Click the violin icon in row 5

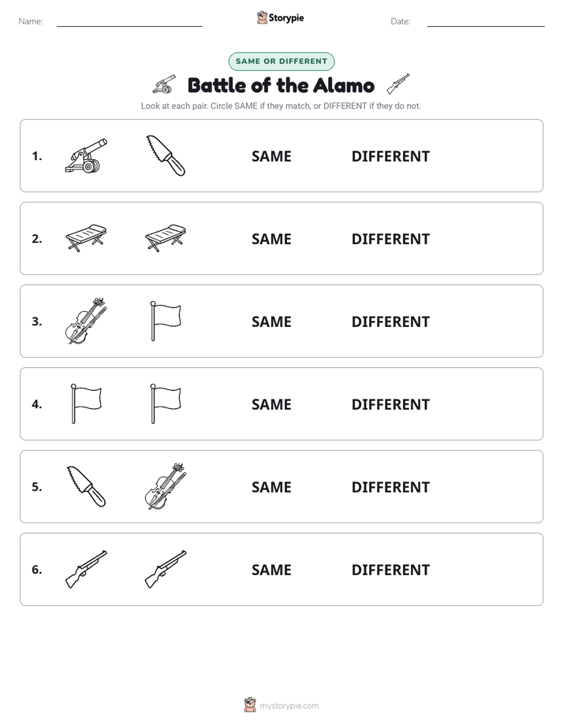(x=166, y=486)
